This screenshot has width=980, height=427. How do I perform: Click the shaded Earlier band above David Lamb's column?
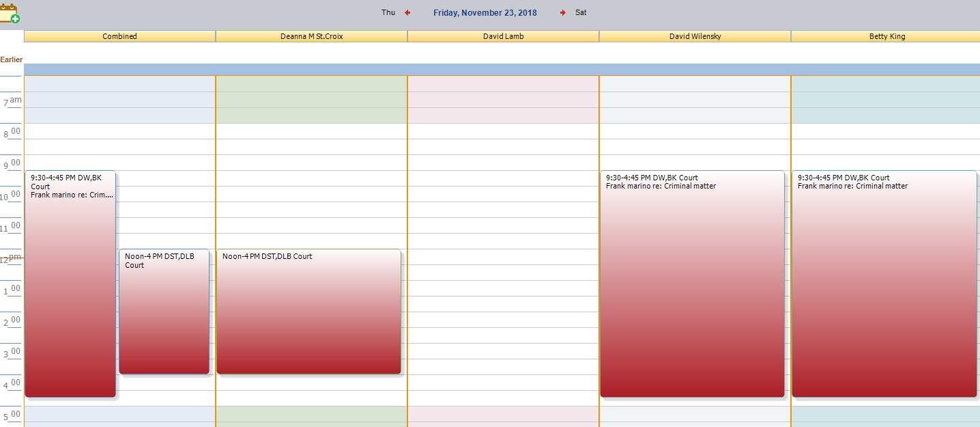tap(503, 69)
